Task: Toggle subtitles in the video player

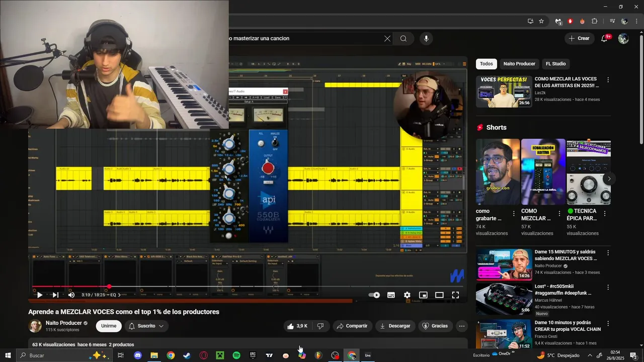Action: click(391, 295)
